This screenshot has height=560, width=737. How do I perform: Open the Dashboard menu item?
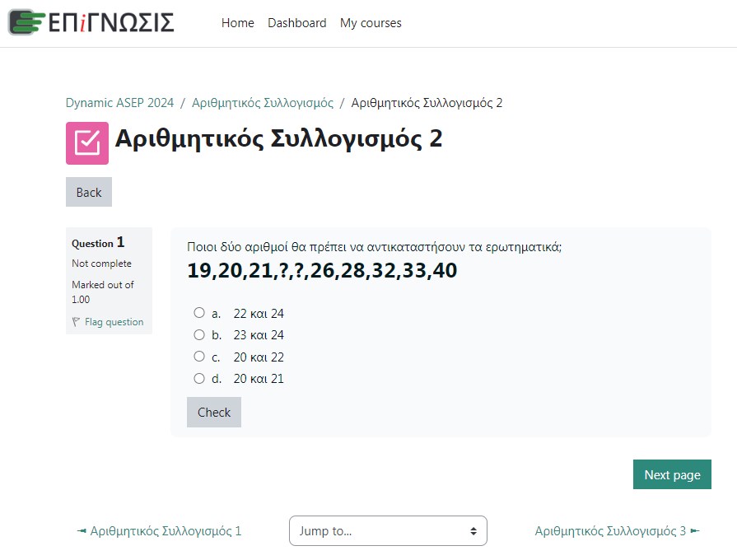296,23
